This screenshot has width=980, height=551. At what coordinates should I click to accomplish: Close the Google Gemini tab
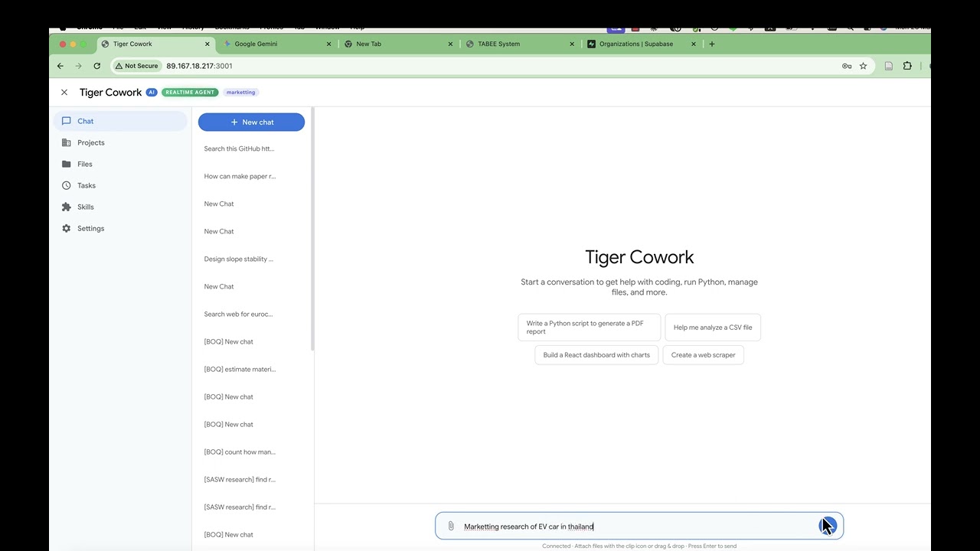point(329,44)
